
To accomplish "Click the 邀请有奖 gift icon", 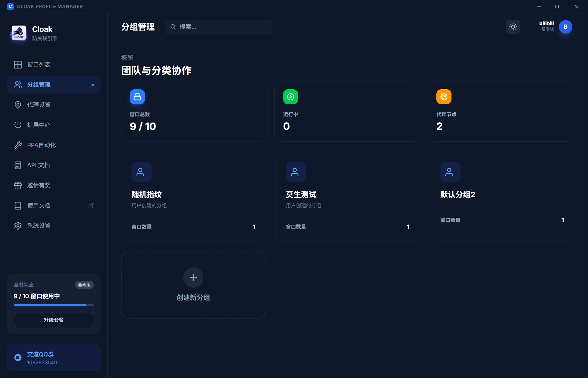I will 18,186.
